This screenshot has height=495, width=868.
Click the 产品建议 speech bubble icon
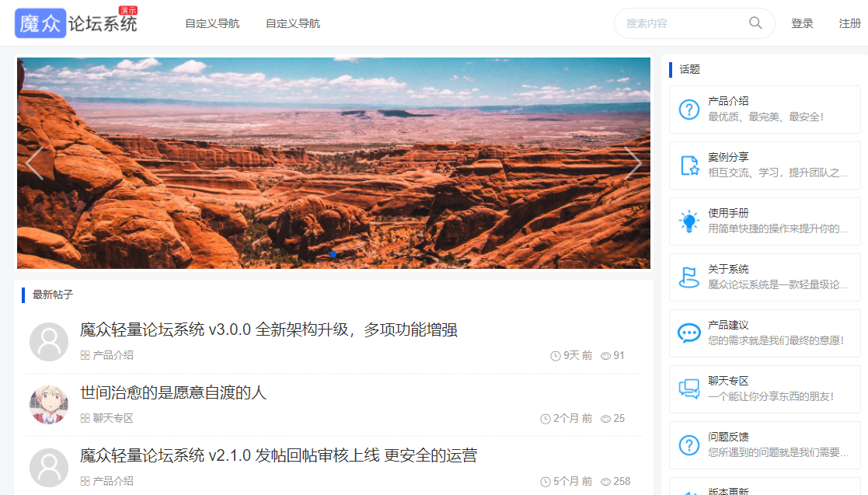(689, 333)
